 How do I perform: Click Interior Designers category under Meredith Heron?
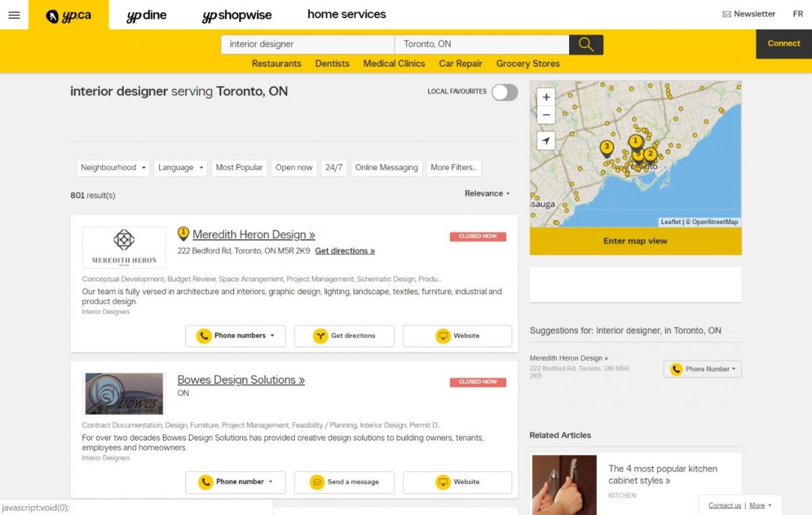click(x=106, y=312)
